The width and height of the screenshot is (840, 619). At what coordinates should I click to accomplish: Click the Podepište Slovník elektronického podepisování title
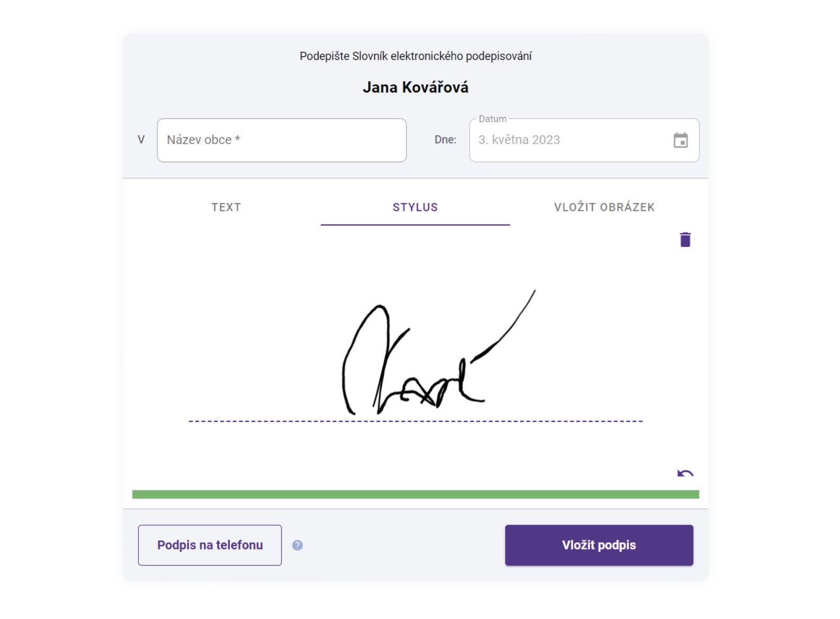(415, 56)
